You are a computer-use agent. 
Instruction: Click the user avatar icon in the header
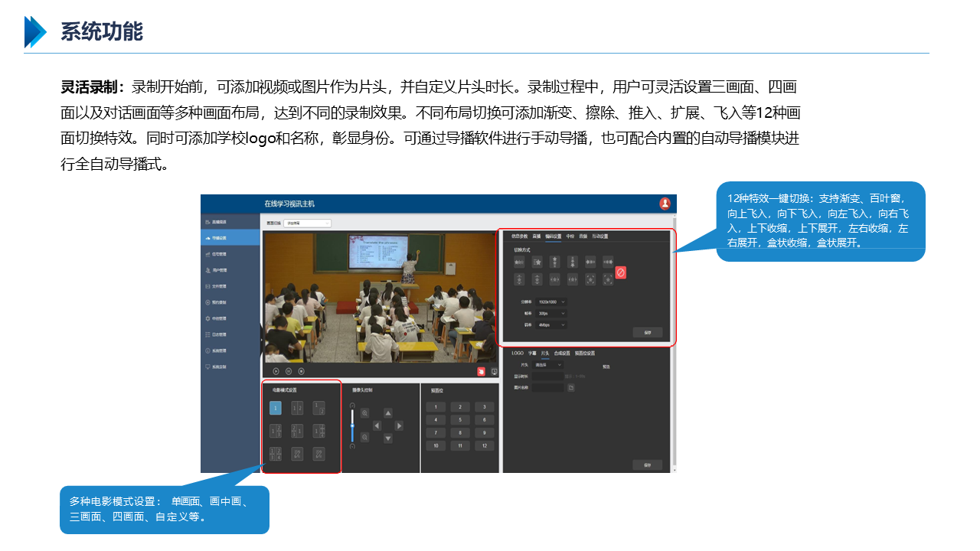(665, 204)
